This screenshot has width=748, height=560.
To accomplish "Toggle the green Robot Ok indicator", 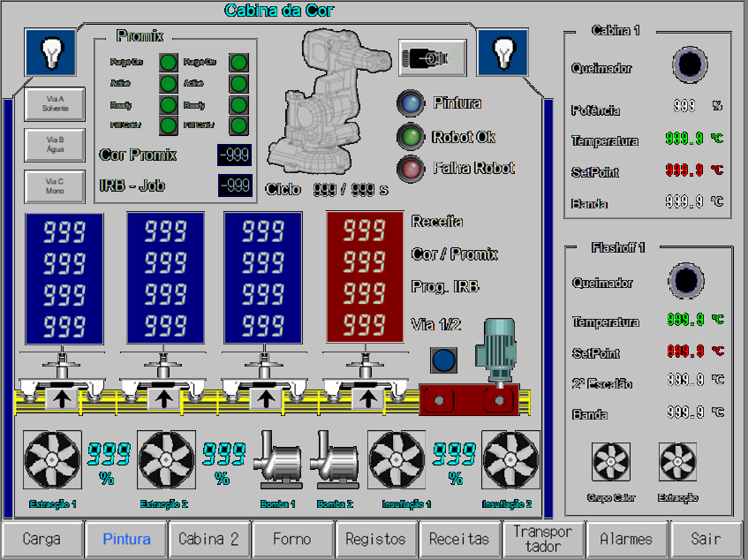I will (410, 137).
